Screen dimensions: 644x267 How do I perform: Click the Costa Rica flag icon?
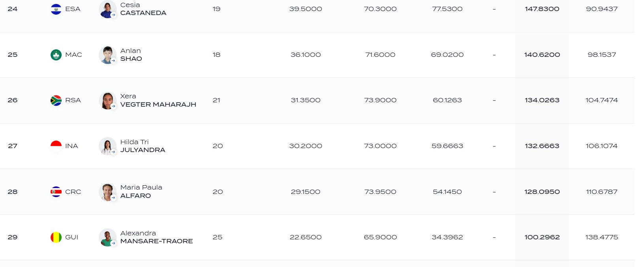pos(56,192)
